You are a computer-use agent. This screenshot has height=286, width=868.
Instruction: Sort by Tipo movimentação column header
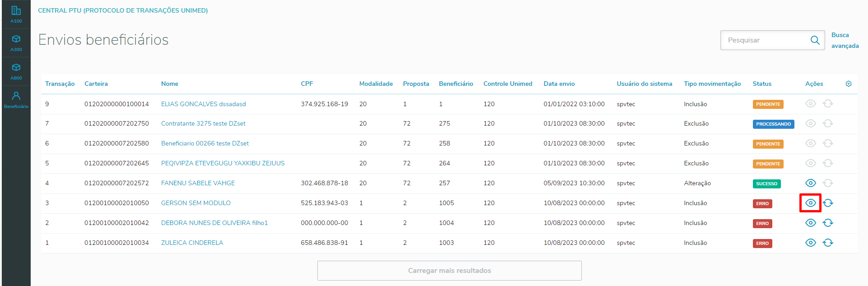(712, 84)
